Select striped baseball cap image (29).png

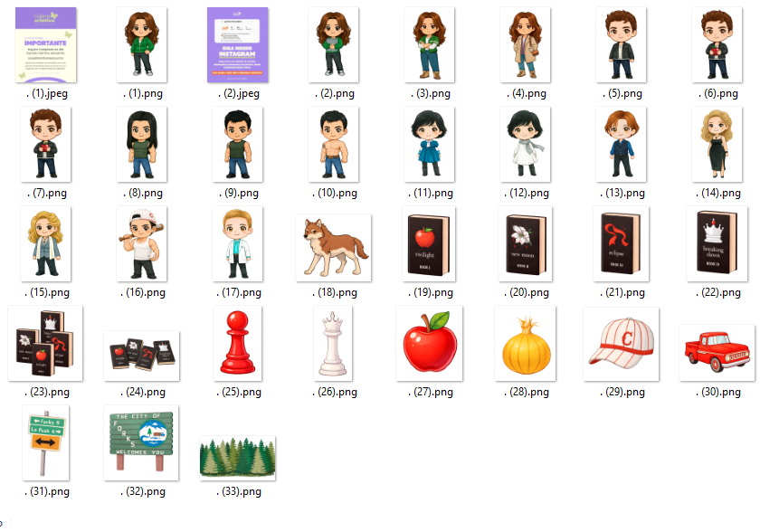click(x=622, y=344)
